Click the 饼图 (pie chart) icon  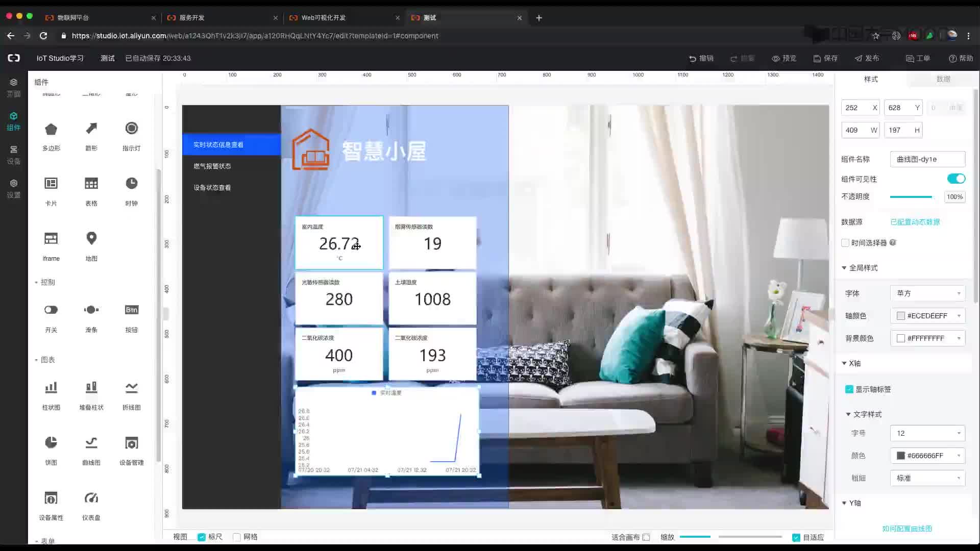point(51,442)
